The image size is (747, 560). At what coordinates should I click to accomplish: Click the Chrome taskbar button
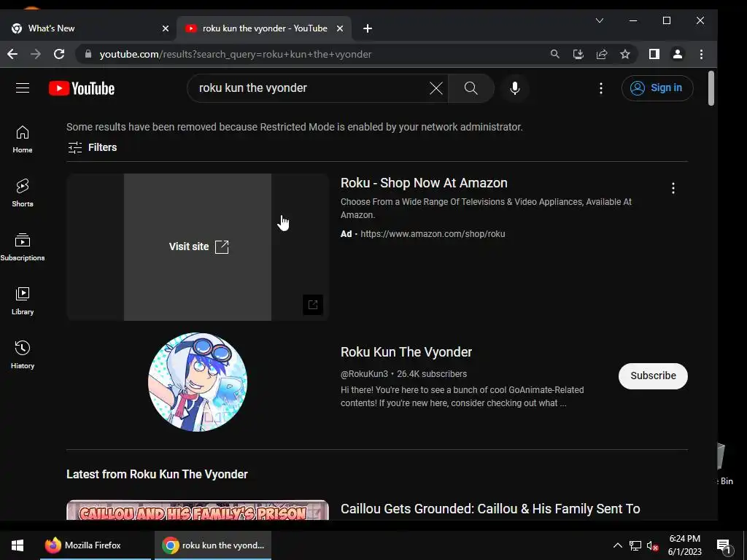click(213, 545)
